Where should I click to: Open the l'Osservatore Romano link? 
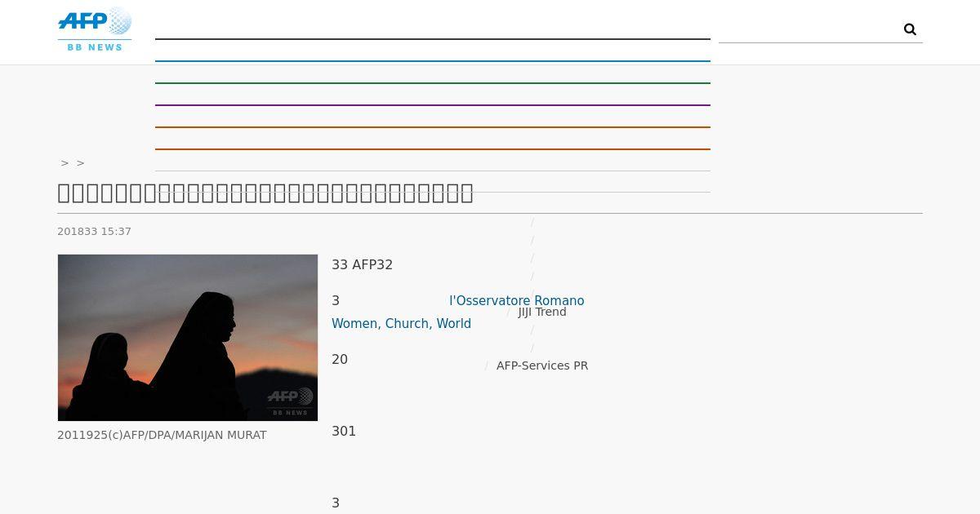[517, 301]
